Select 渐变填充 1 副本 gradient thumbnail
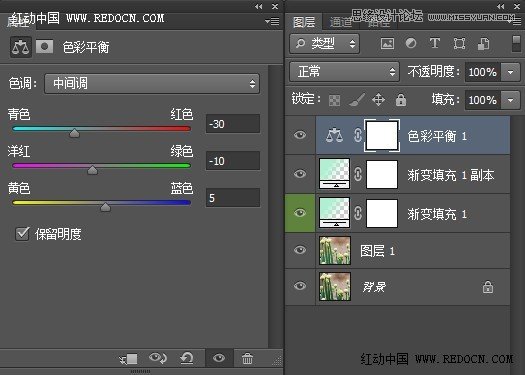This screenshot has width=525, height=375. point(334,174)
